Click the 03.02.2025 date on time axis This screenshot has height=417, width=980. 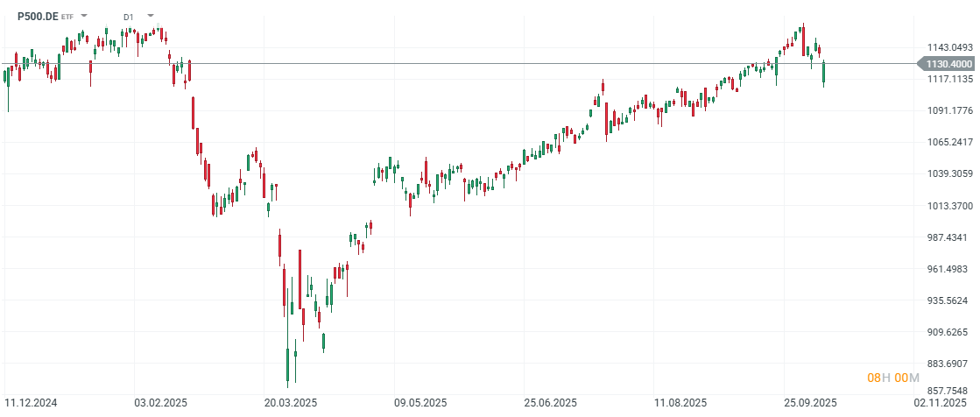tap(160, 403)
